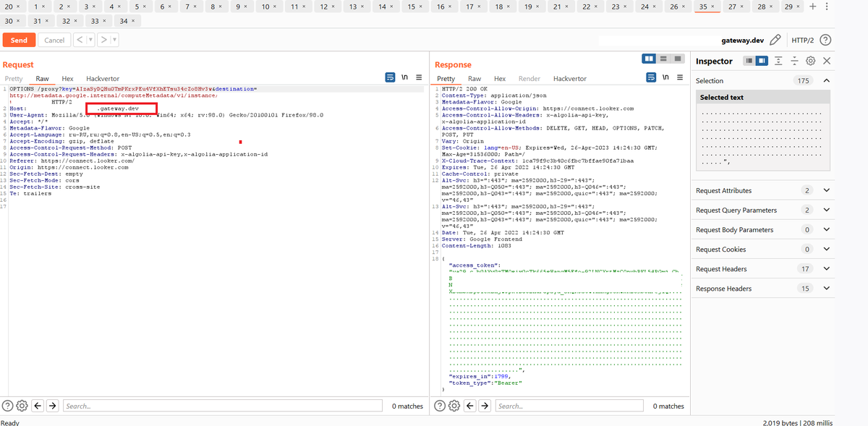Expand all Inspector sections
The height and width of the screenshot is (426, 868).
(x=779, y=61)
